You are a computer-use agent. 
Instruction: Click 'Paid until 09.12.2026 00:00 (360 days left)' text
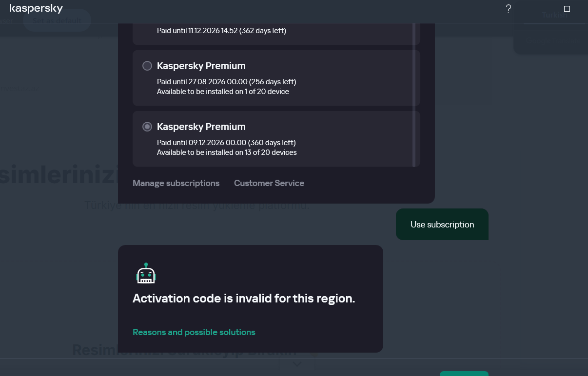(x=226, y=143)
